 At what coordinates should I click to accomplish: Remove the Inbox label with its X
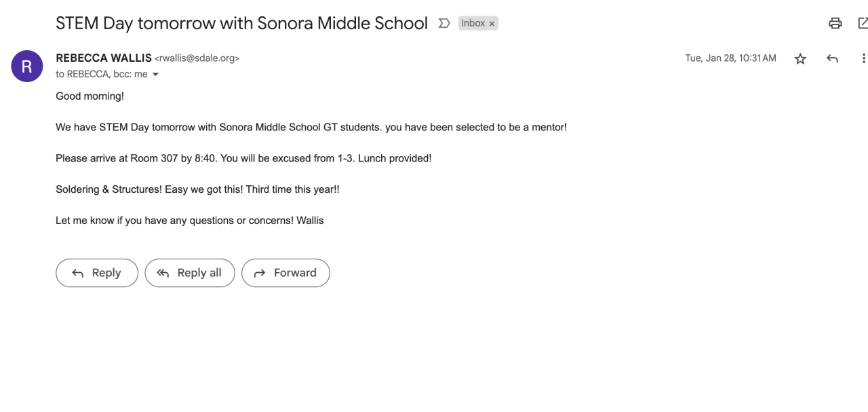(492, 24)
